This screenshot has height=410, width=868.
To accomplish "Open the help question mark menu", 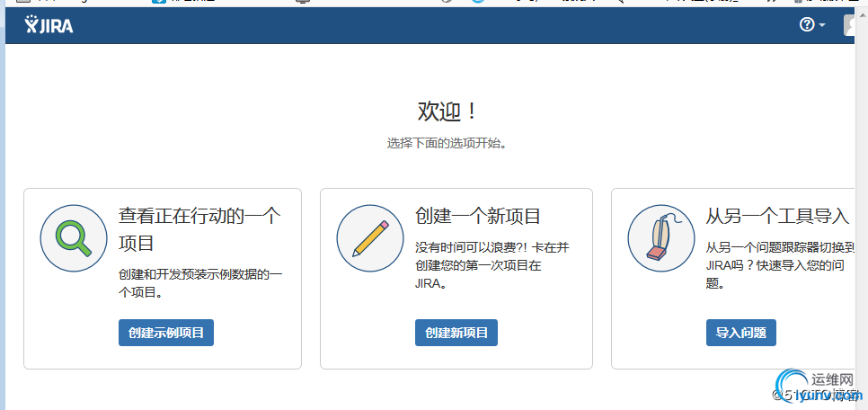I will coord(812,25).
